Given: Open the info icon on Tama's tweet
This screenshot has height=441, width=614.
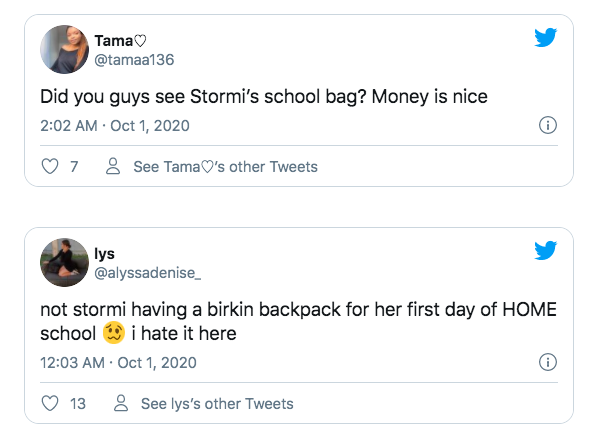Looking at the screenshot, I should tap(547, 126).
